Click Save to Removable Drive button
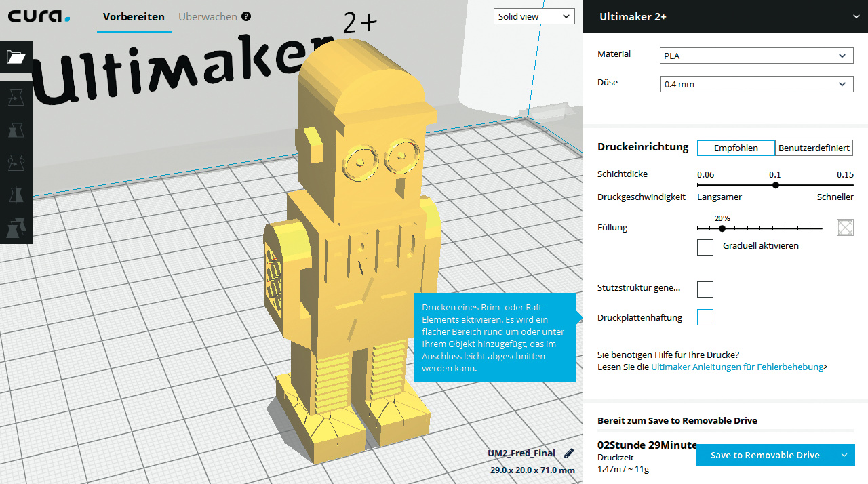 click(765, 455)
